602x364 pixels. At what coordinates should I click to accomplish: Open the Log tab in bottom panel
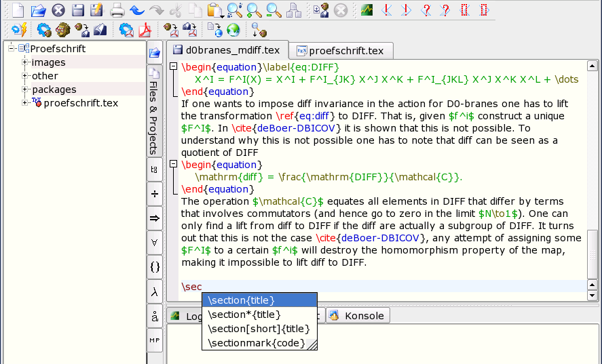[186, 316]
